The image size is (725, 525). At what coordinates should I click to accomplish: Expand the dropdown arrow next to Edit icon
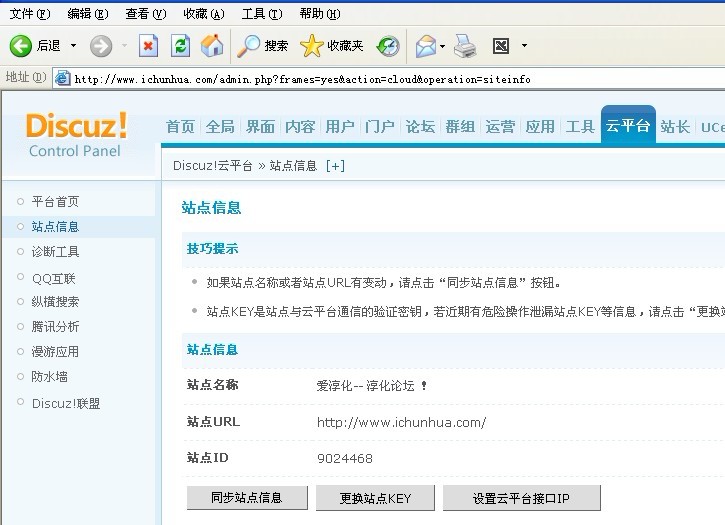524,45
